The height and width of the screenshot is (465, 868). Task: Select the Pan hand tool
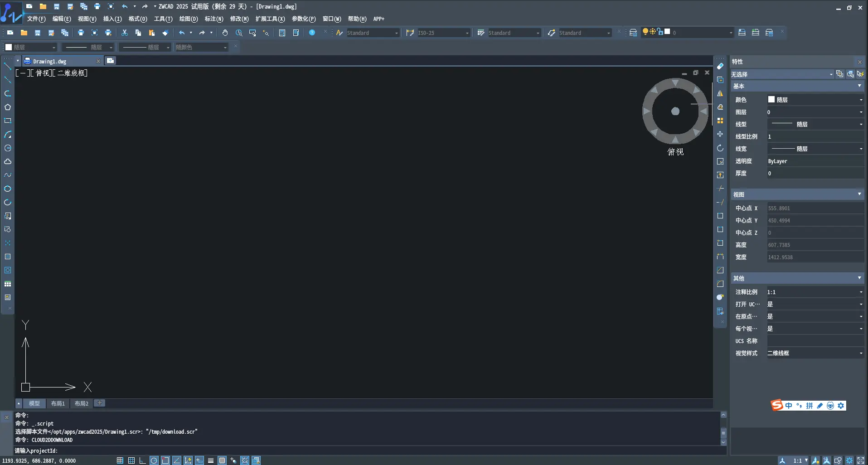225,33
